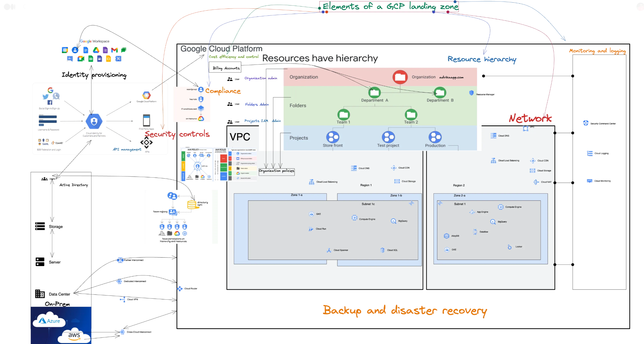Screen dimensions: 644x344
Task: Select the Partner Interconnect icon
Action: tap(120, 260)
